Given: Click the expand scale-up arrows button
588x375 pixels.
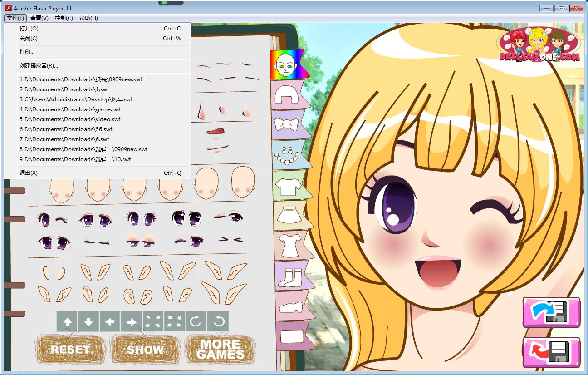Looking at the screenshot, I should 153,321.
